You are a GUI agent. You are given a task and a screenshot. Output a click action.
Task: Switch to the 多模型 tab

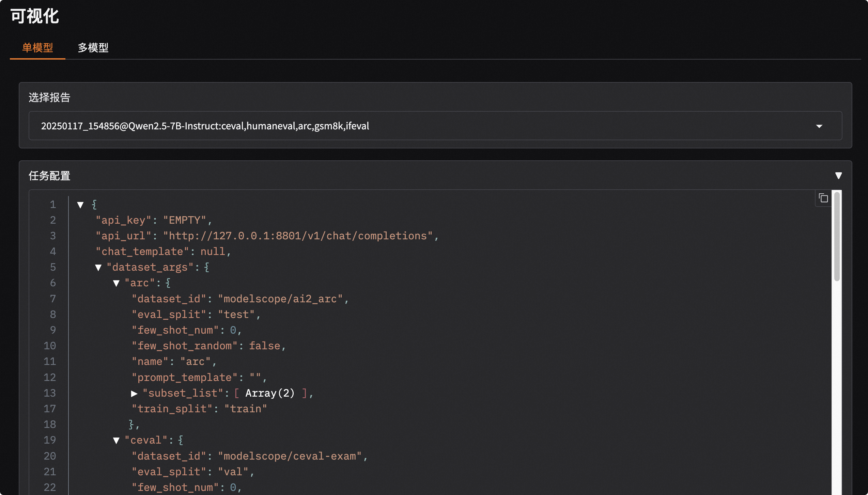click(93, 48)
